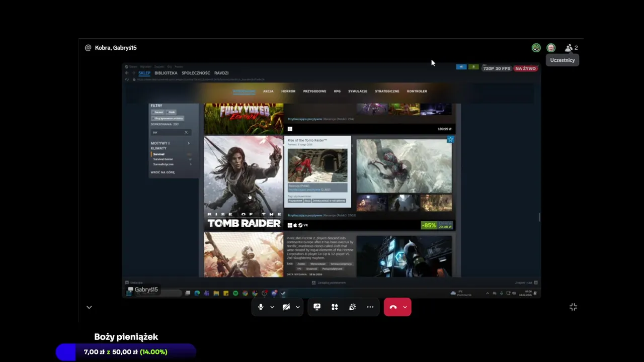Image resolution: width=644 pixels, height=362 pixels.
Task: Open Microsoft Edge on the taskbar
Action: [197, 293]
